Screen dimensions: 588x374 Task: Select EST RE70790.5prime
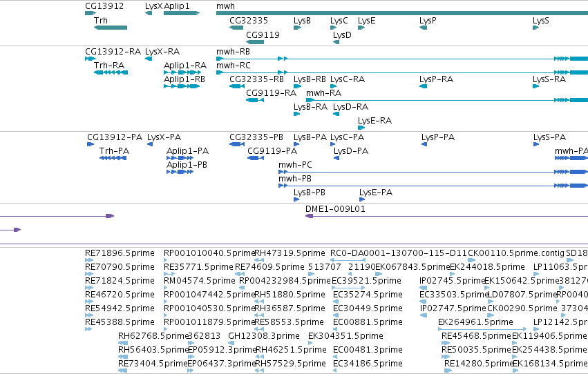(x=89, y=274)
